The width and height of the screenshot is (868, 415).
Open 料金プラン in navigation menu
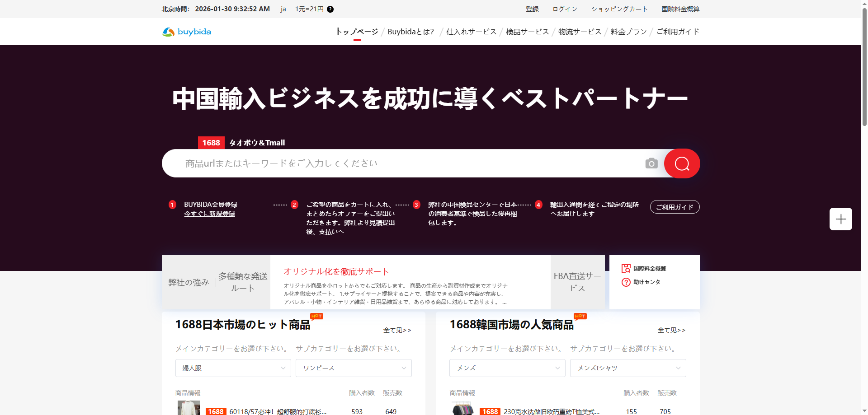[628, 32]
